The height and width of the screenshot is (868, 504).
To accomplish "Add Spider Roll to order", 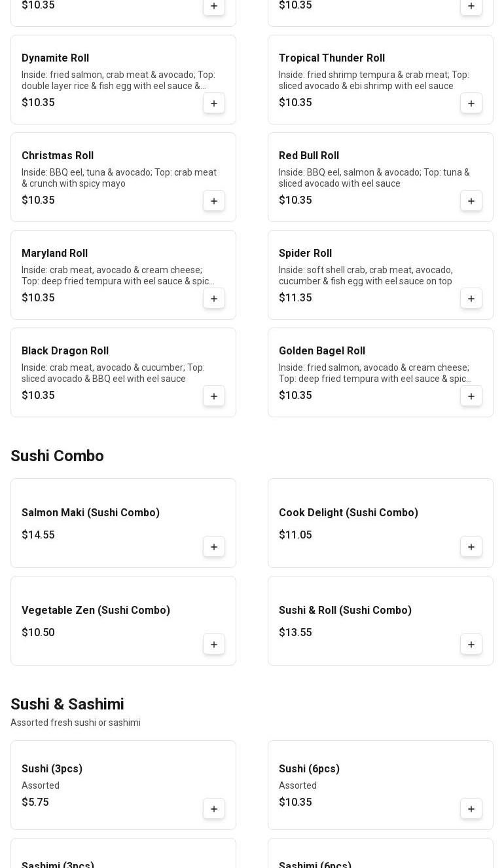I will (x=471, y=299).
